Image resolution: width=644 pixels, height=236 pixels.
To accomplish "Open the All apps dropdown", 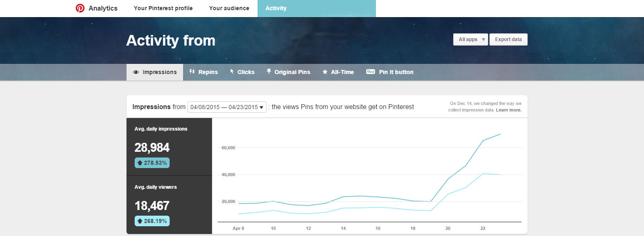I will 470,39.
